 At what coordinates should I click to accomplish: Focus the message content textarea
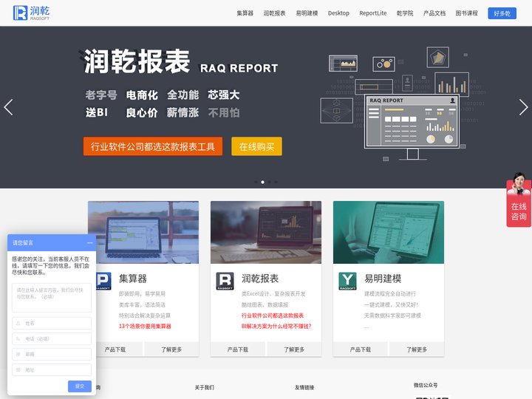[x=52, y=298]
